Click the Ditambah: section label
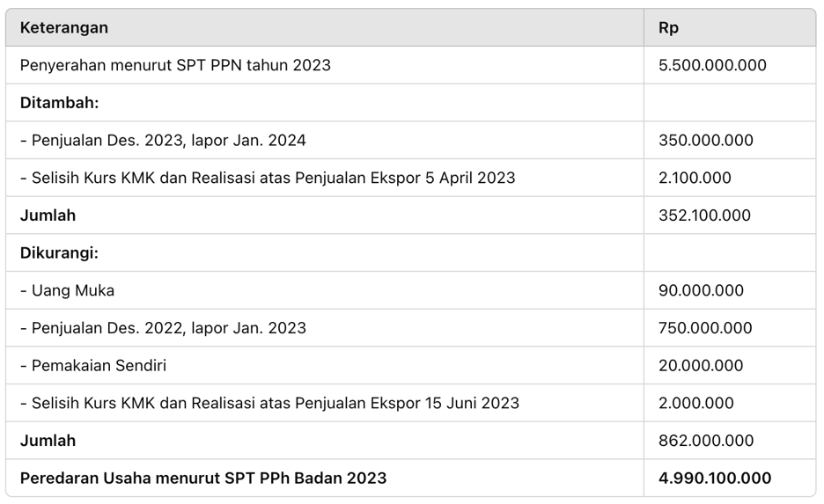824x504 pixels. tap(59, 102)
